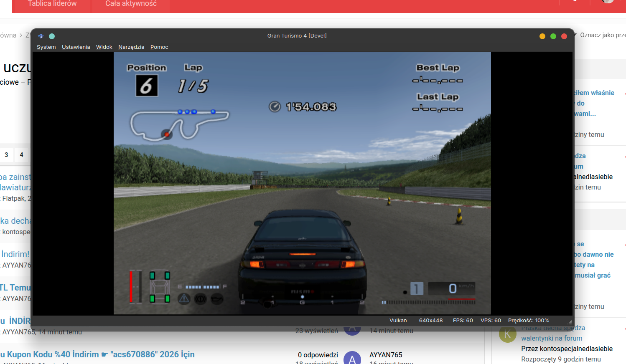The image size is (626, 364).
Task: Click the green K avatar in the sidebar
Action: 508,334
